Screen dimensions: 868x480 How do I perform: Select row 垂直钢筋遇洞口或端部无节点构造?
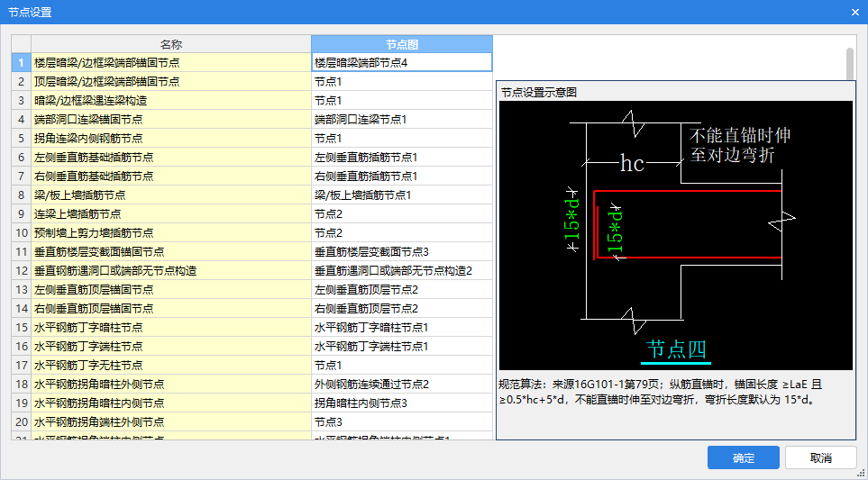tap(171, 271)
